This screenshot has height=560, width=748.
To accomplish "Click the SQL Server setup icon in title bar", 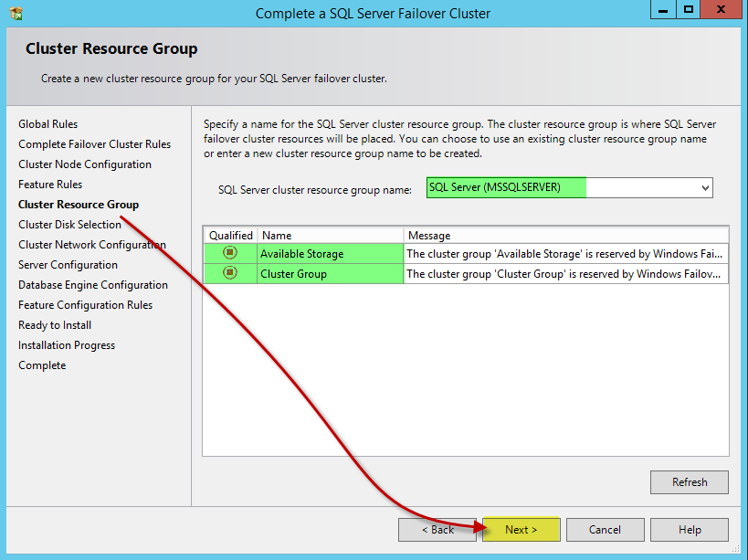I will click(x=16, y=13).
